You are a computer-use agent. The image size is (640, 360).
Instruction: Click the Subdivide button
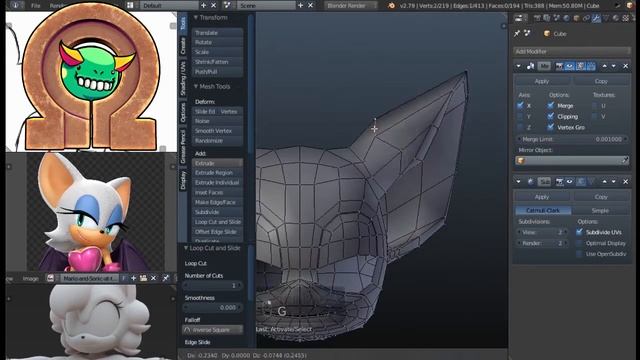217,212
